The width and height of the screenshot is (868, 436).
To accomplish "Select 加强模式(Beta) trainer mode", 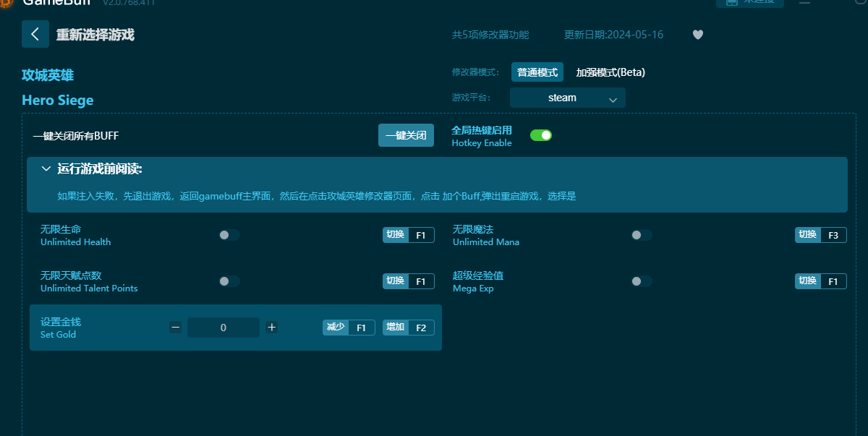I will (610, 72).
